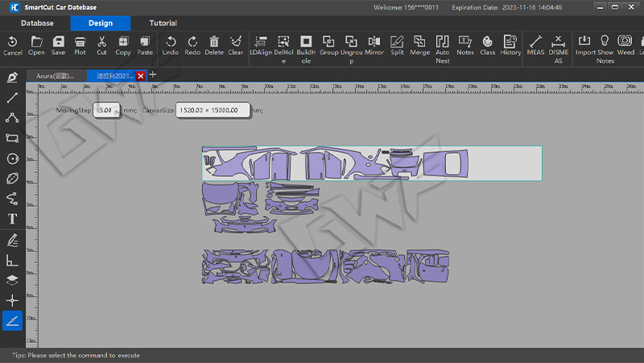Switch to the Acura document tab
The image size is (644, 363).
(55, 76)
